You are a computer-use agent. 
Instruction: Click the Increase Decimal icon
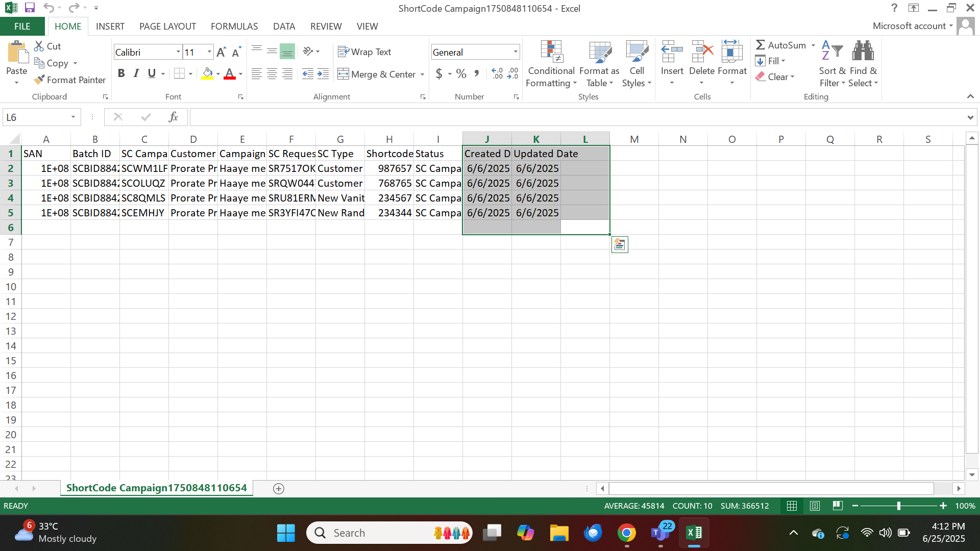tap(497, 74)
